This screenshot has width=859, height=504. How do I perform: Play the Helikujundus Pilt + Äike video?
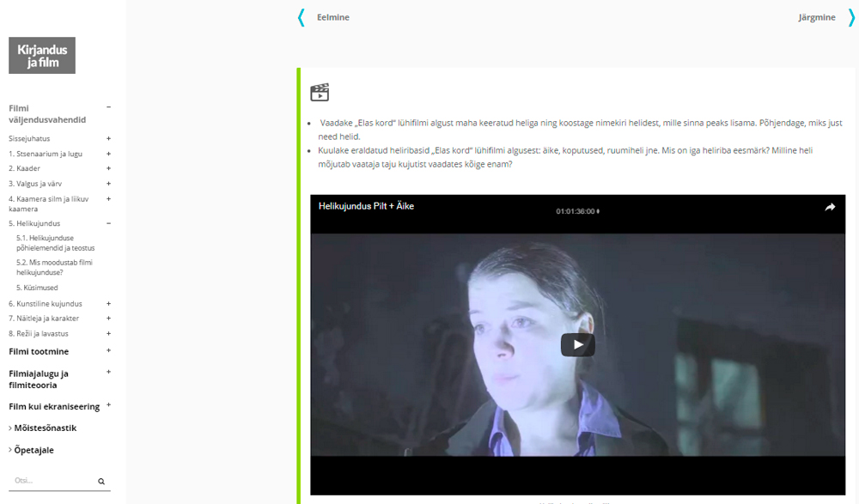point(577,344)
